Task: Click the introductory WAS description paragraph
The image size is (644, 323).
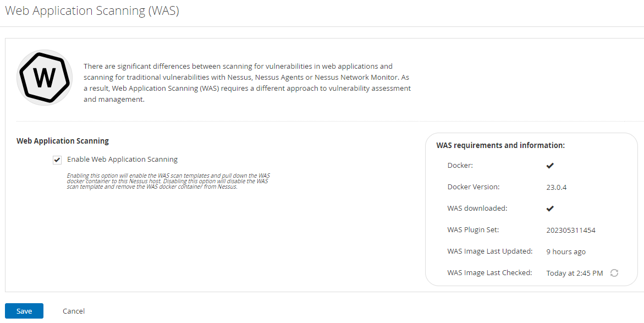Action: 247,83
